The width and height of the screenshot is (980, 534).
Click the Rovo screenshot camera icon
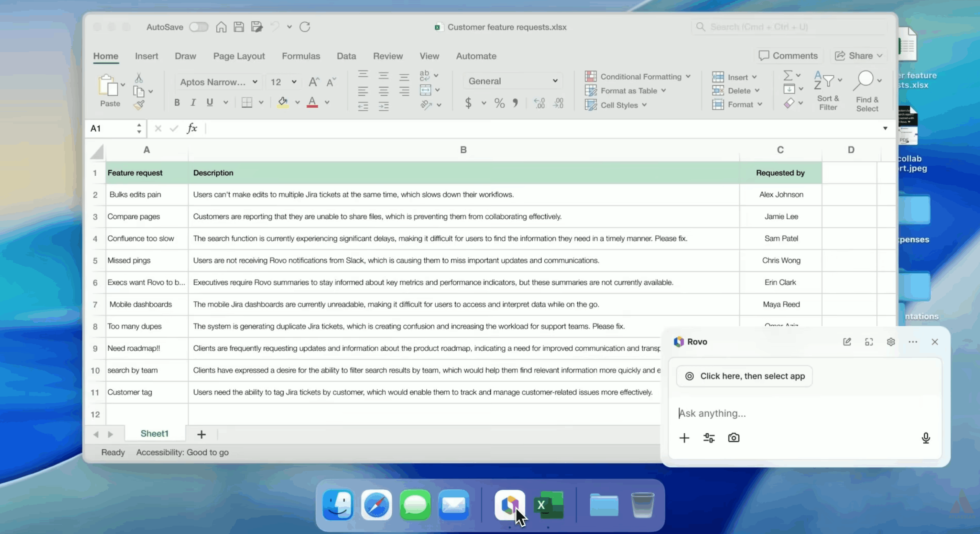pyautogui.click(x=733, y=438)
